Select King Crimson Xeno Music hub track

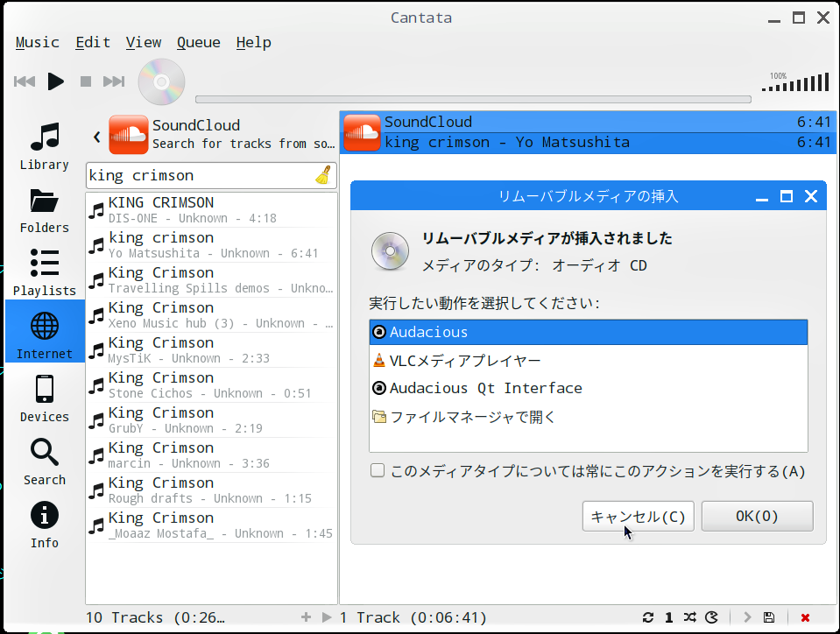tap(212, 315)
